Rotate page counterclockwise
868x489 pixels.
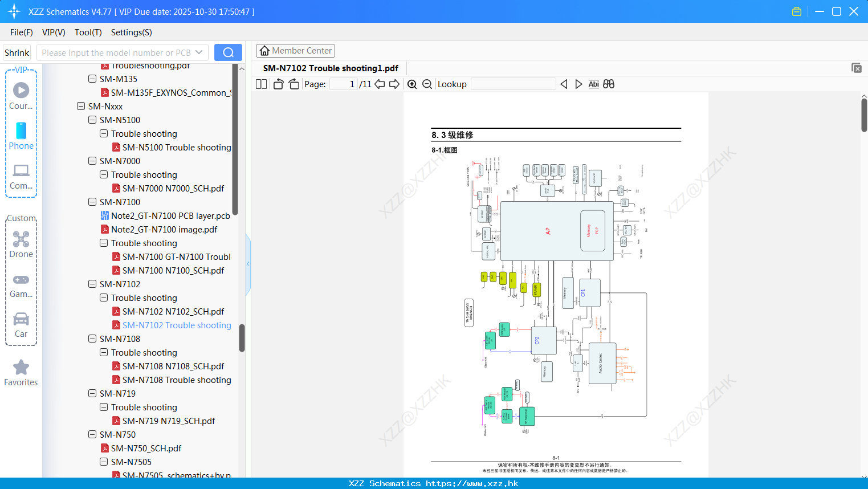(x=278, y=84)
